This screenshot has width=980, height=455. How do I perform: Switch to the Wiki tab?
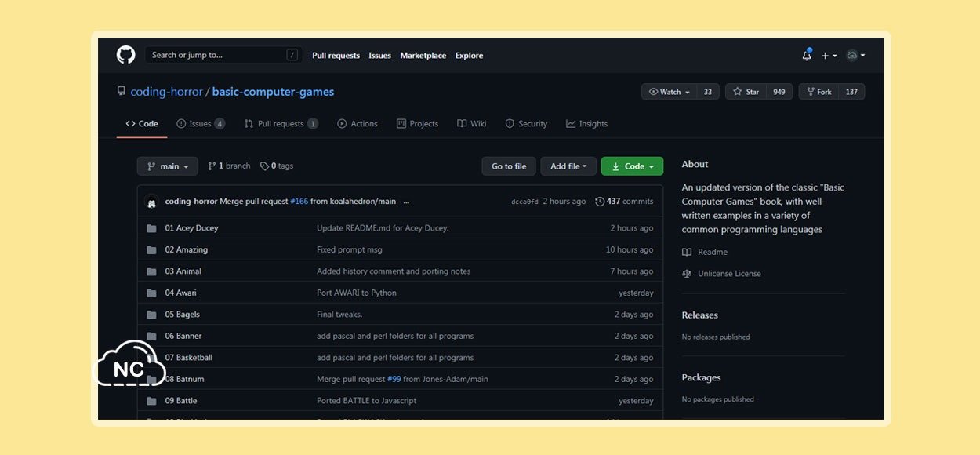click(472, 124)
